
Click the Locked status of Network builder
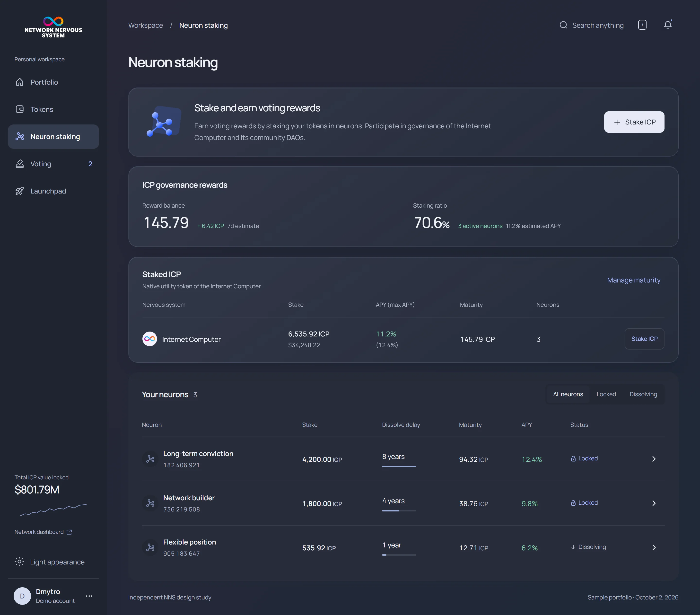pyautogui.click(x=584, y=503)
